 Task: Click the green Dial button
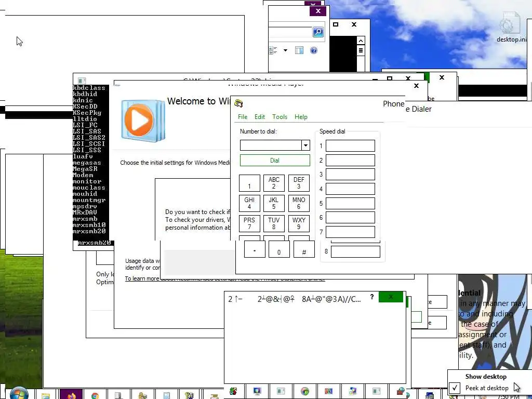[x=275, y=160]
